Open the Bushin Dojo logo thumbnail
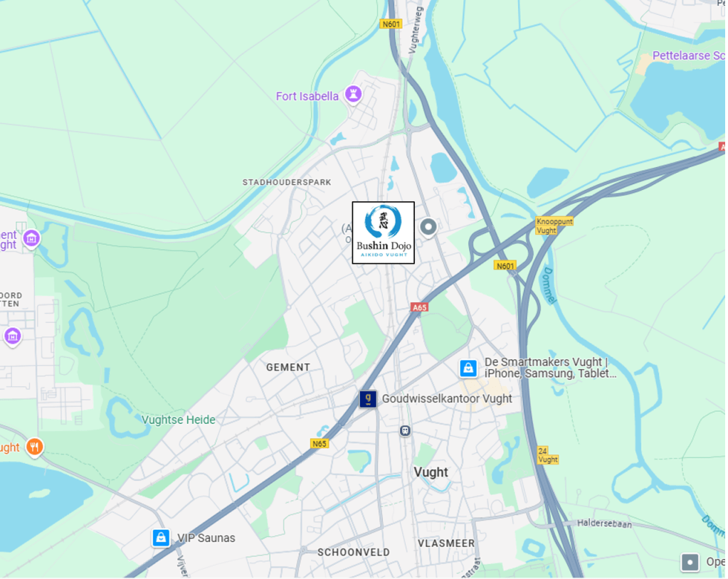 [x=383, y=233]
